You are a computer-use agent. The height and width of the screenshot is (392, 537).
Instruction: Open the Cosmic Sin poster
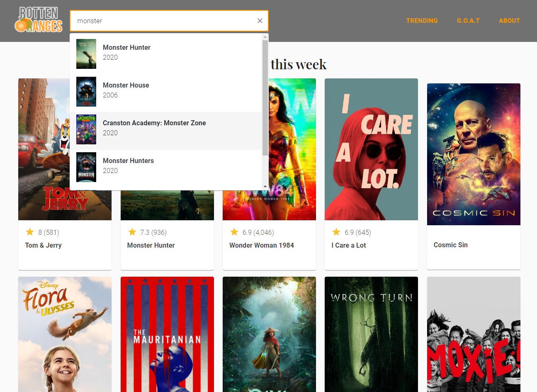click(474, 154)
